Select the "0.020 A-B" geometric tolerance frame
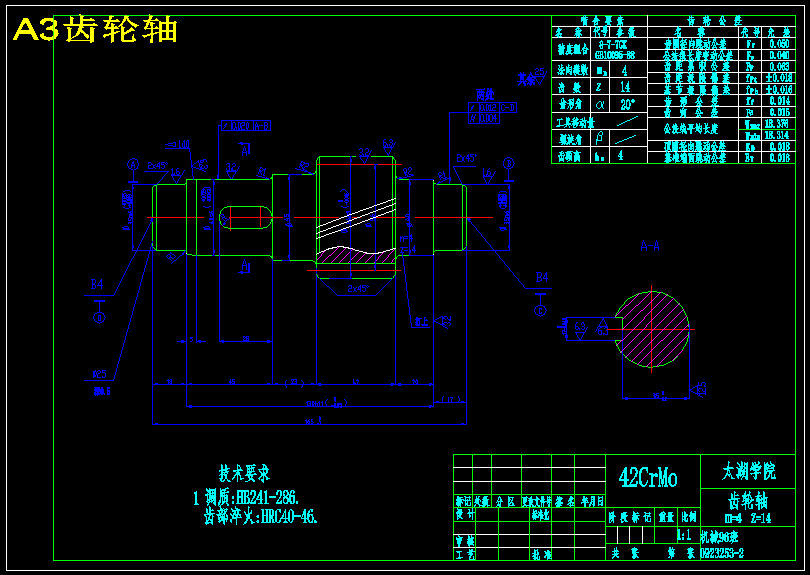The width and height of the screenshot is (810, 575). click(246, 126)
